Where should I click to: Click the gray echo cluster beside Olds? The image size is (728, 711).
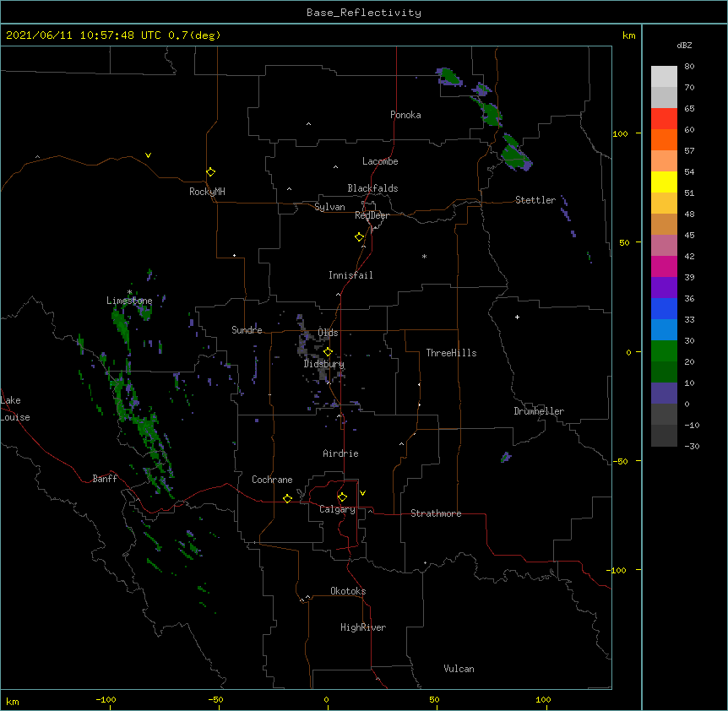[310, 345]
